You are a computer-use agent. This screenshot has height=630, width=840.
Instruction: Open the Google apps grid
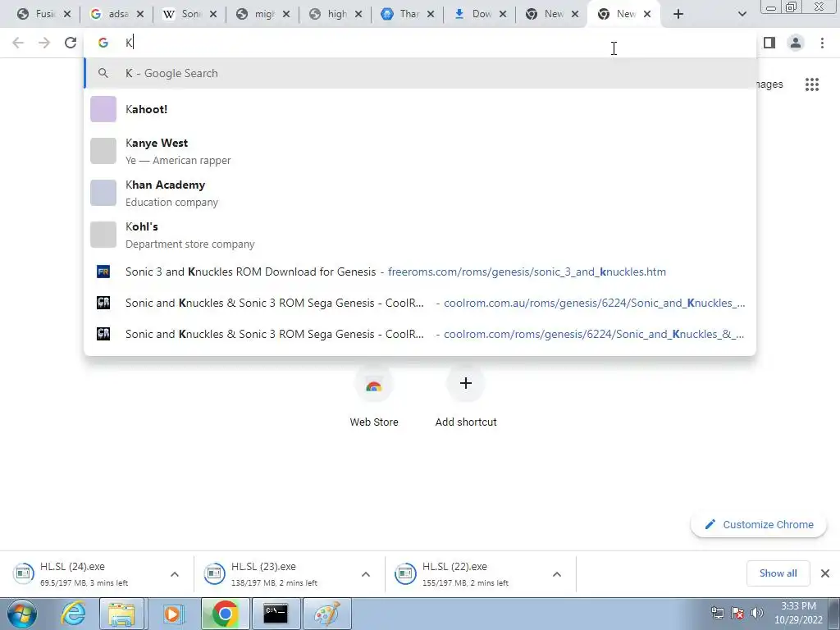click(x=811, y=84)
